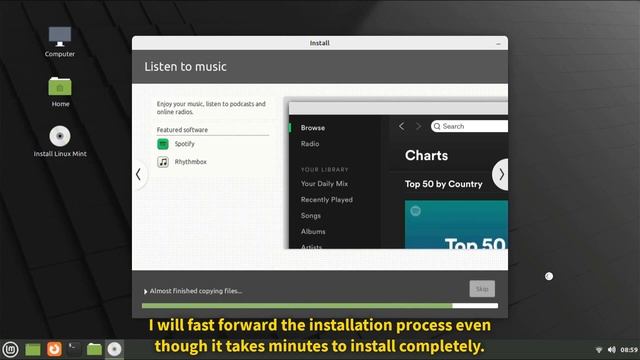This screenshot has height=360, width=640.
Task: Click the Charts heading
Action: [x=426, y=156]
